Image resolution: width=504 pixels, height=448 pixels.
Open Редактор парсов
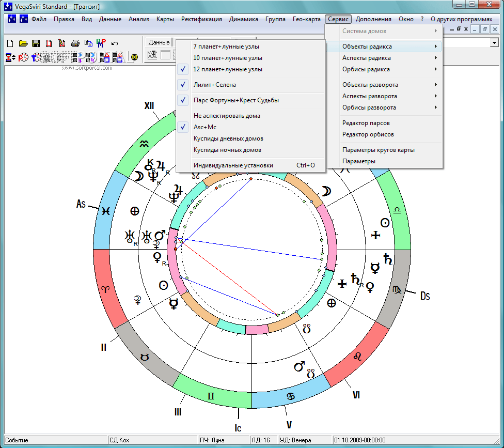click(x=384, y=123)
